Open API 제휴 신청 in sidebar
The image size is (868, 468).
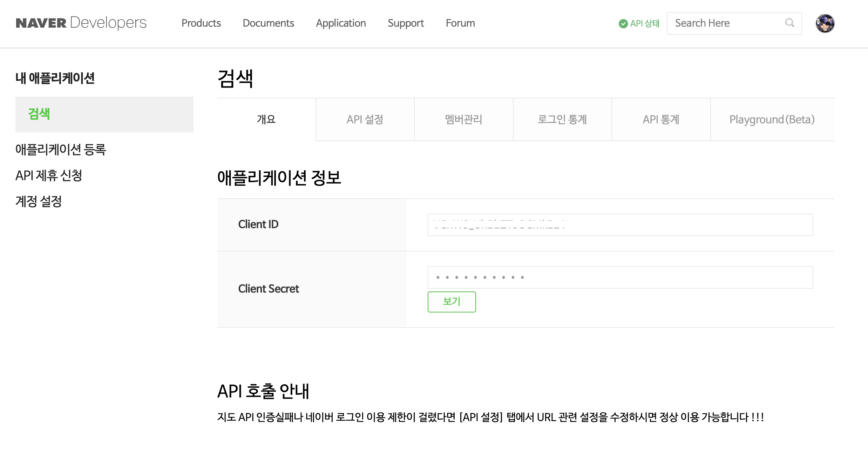point(49,175)
